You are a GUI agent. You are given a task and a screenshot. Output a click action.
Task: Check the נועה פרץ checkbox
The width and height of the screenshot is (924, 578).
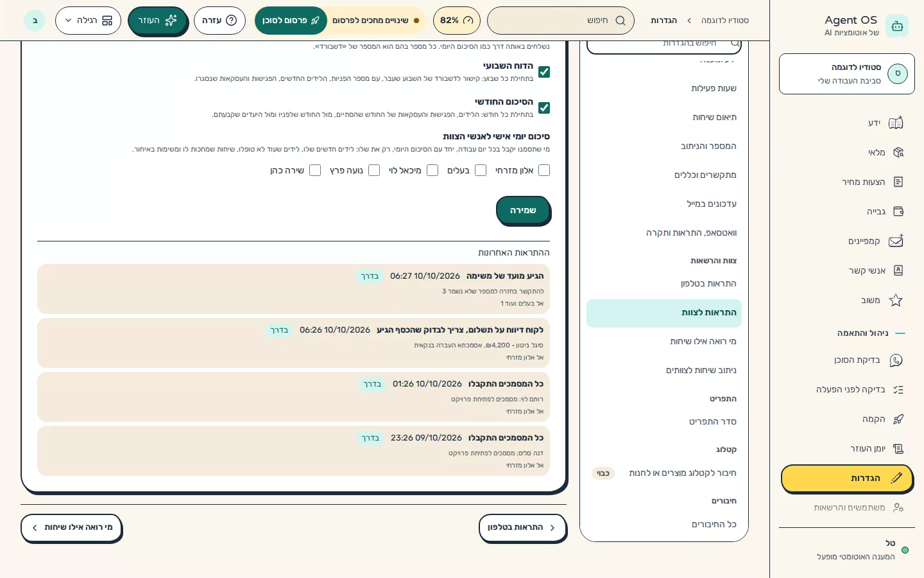374,170
